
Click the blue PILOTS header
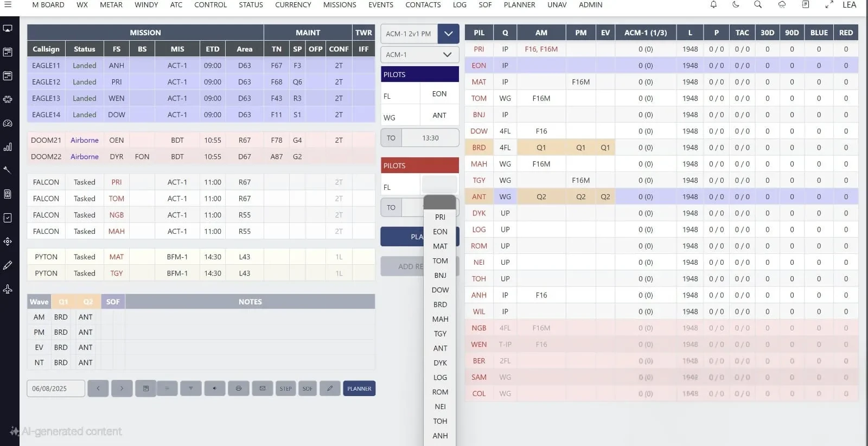420,74
